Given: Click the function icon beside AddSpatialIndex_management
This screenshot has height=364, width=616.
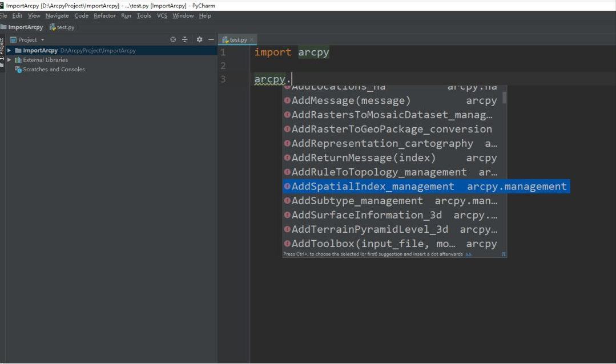Looking at the screenshot, I should pos(287,186).
